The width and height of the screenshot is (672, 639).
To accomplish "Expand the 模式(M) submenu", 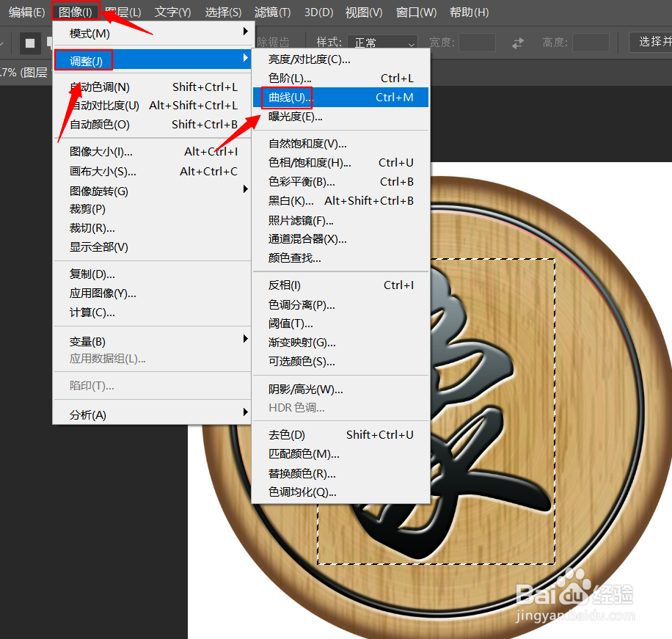I will point(152,34).
